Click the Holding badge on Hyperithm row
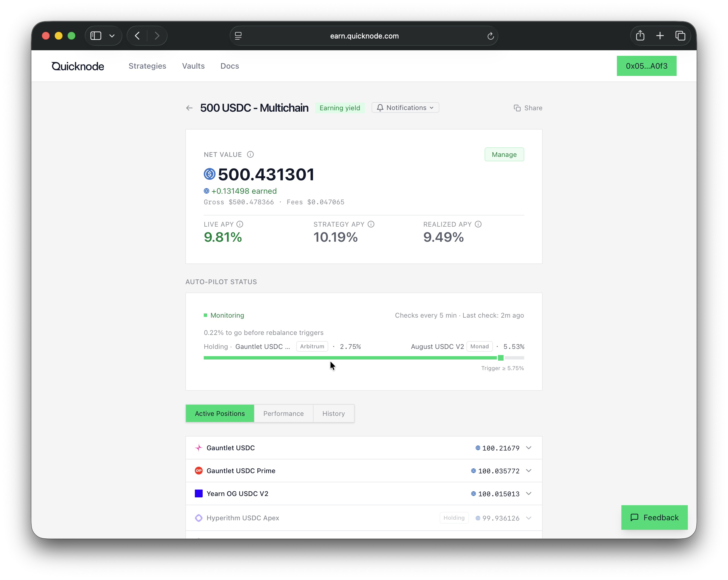 tap(454, 518)
